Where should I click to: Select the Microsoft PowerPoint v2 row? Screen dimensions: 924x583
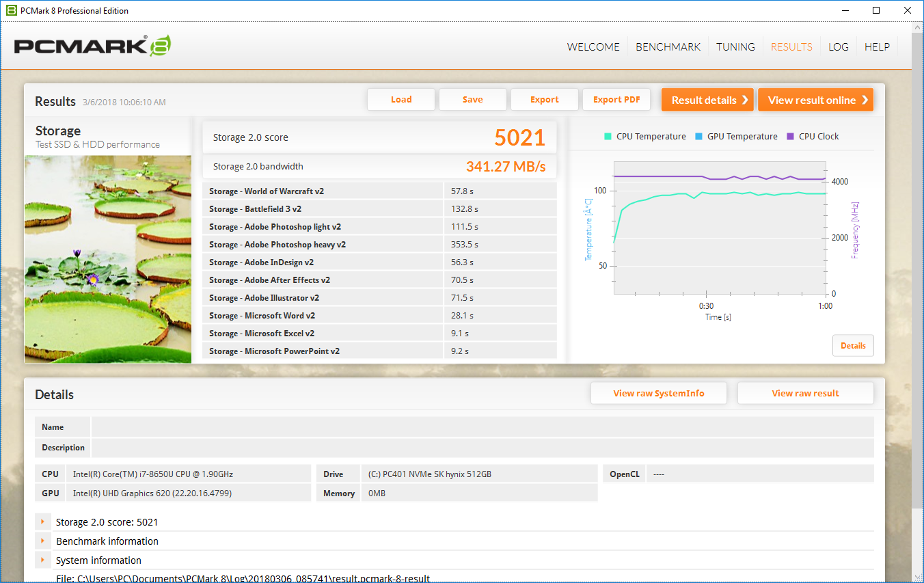[379, 351]
